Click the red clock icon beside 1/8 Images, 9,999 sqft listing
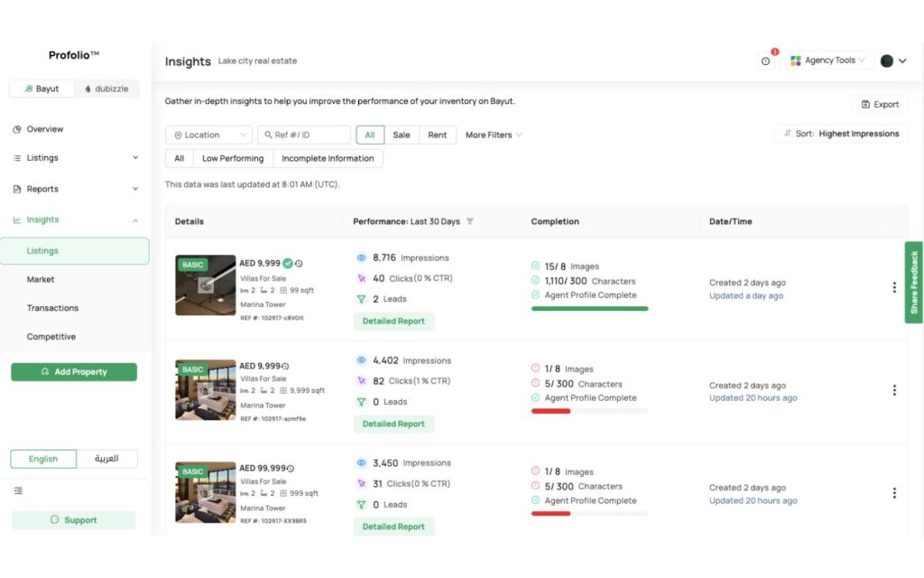Viewport: 924px width, 578px height. [535, 368]
